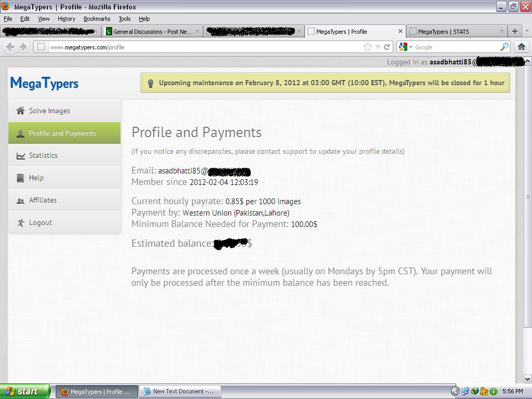
Task: Click the Solve Images home icon
Action: tap(20, 111)
